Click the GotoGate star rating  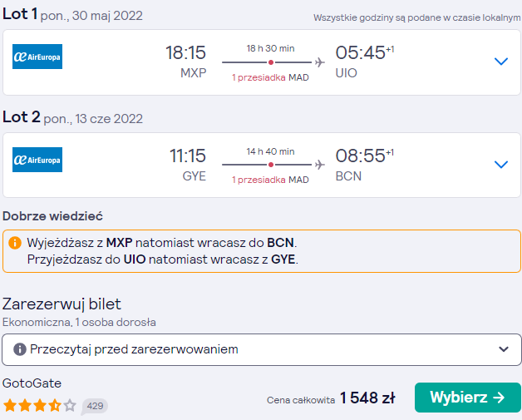[x=40, y=406]
